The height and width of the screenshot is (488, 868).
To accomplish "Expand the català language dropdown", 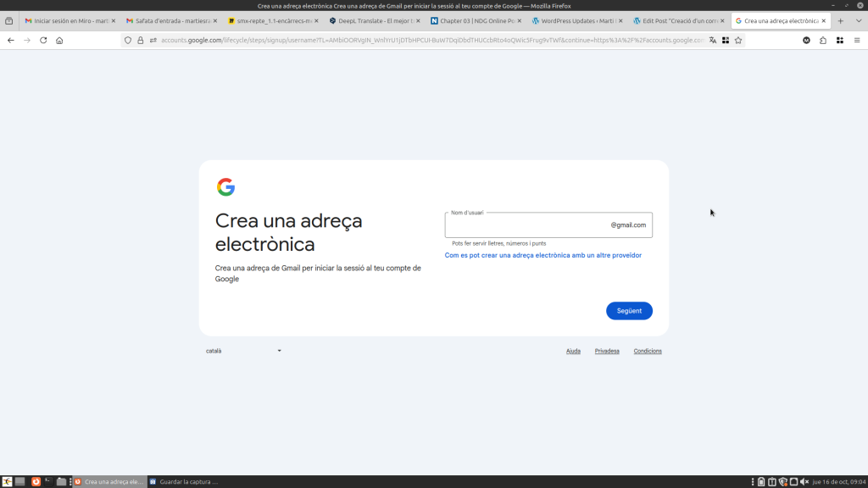I will pos(244,351).
